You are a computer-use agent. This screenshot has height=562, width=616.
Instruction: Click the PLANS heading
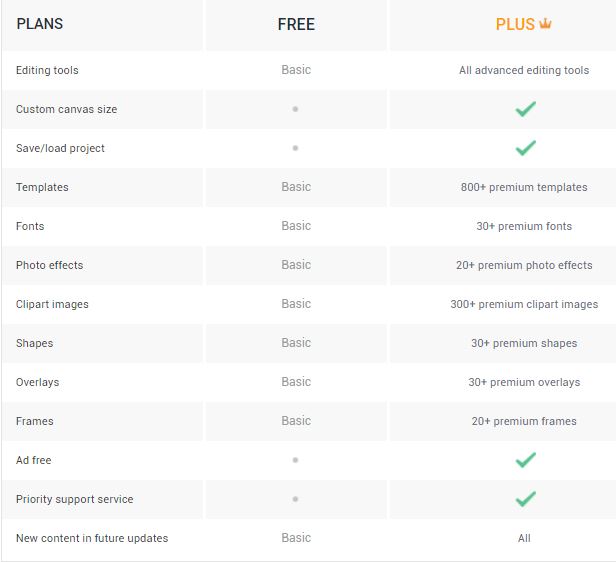point(40,24)
